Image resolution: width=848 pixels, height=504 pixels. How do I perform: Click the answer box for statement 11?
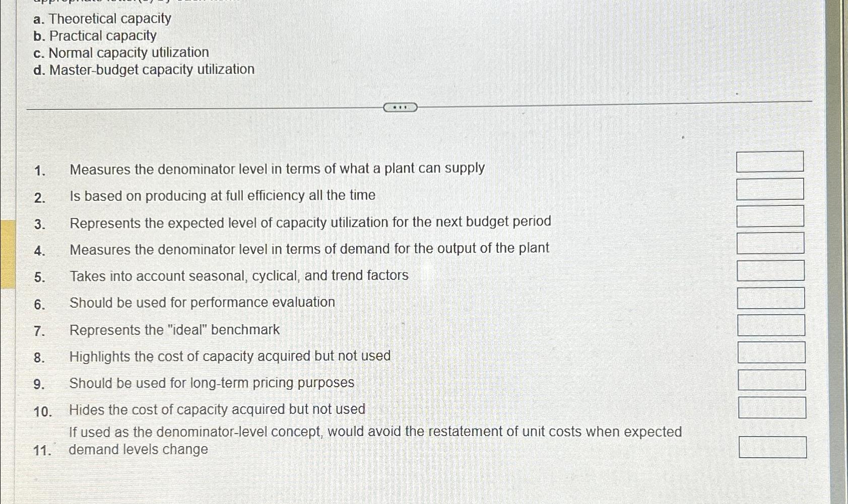point(773,446)
